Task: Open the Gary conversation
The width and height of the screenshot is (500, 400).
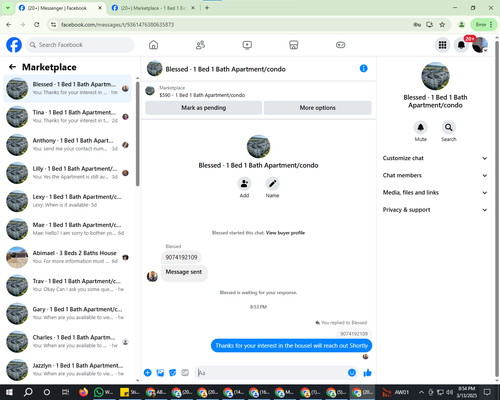Action: [x=67, y=313]
